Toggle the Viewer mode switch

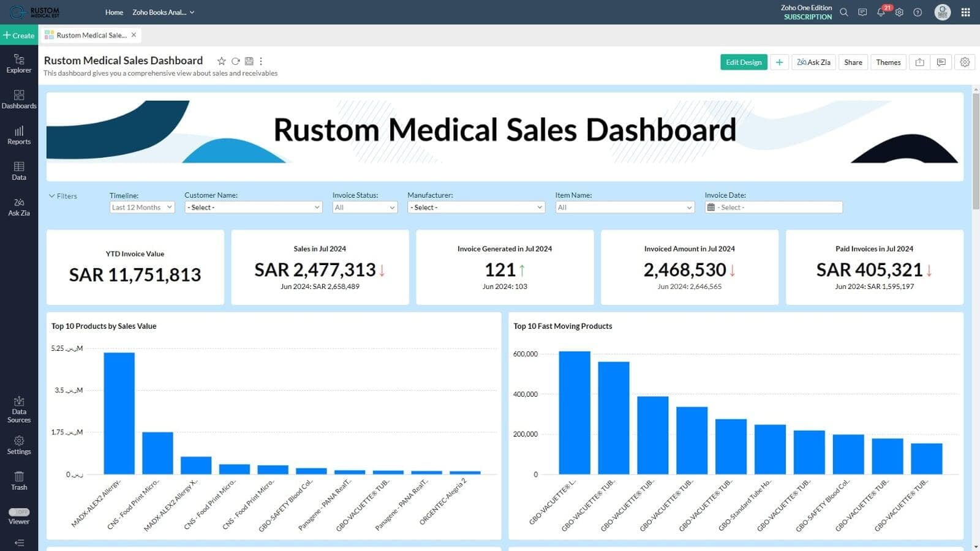[19, 512]
